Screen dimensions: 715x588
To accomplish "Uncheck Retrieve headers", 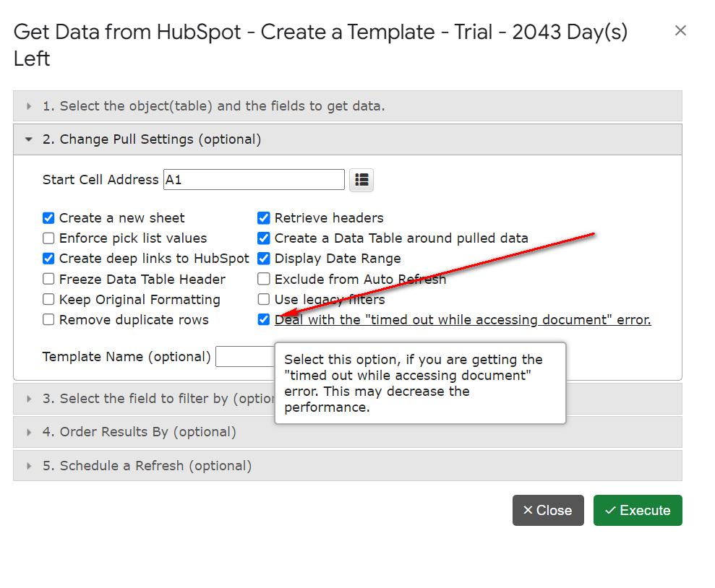I will coord(264,217).
